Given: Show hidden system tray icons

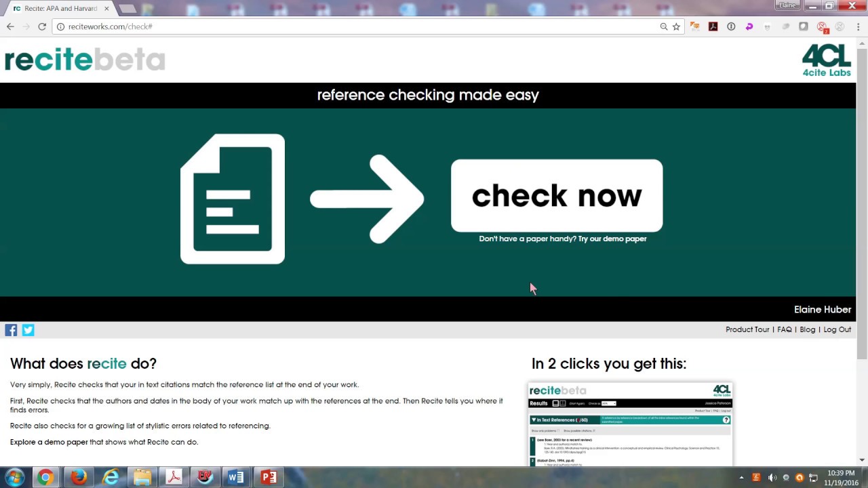Looking at the screenshot, I should (741, 477).
